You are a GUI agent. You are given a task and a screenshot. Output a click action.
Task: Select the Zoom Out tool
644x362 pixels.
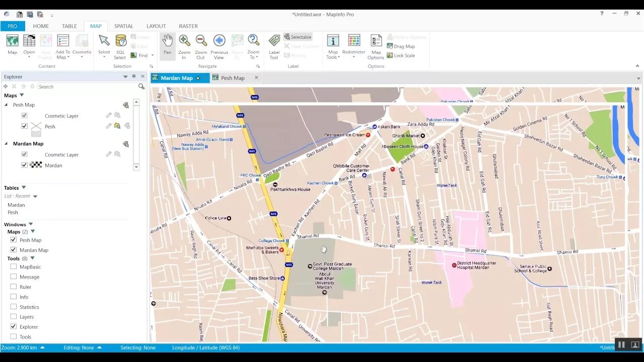point(201,41)
